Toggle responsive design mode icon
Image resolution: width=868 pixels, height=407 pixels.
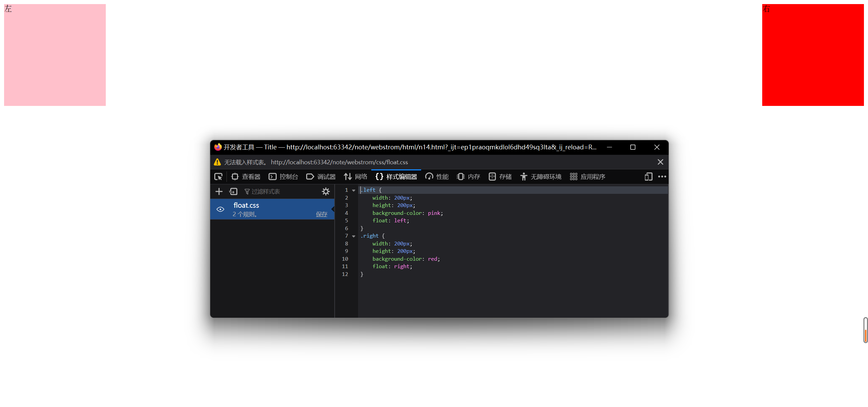coord(648,177)
